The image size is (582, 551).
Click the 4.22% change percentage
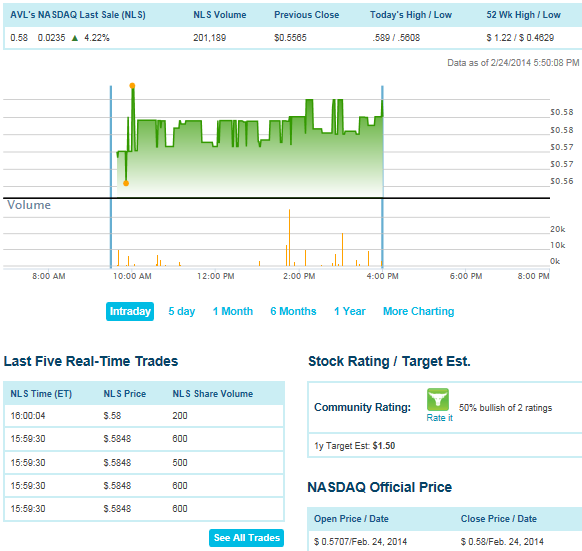coord(97,38)
